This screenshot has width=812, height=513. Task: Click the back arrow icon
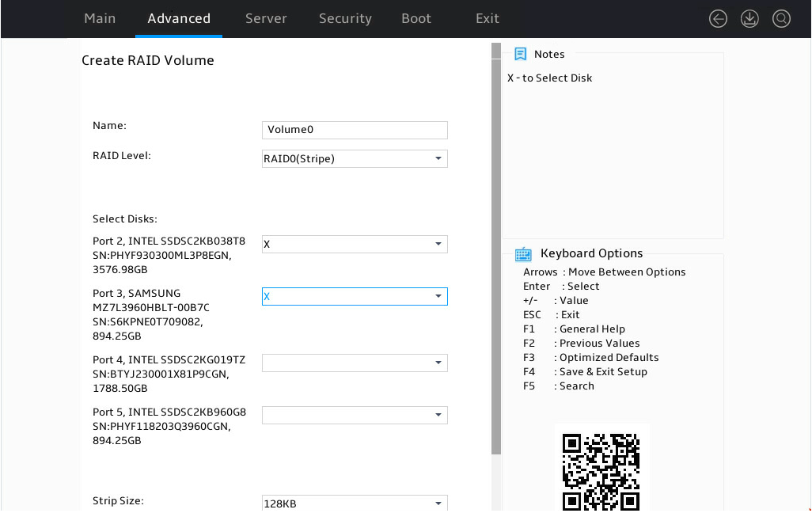[718, 19]
